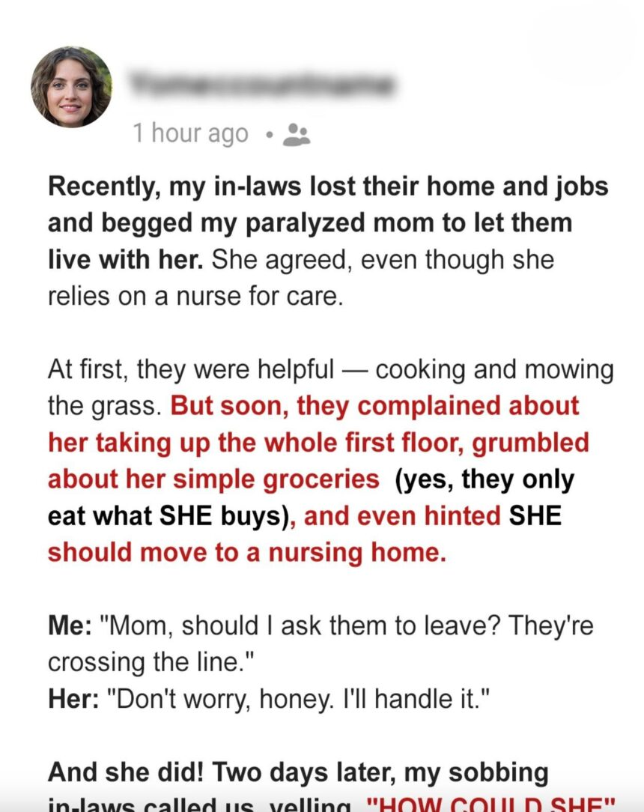The height and width of the screenshot is (812, 644).
Task: Click the blurred account name
Action: (263, 82)
